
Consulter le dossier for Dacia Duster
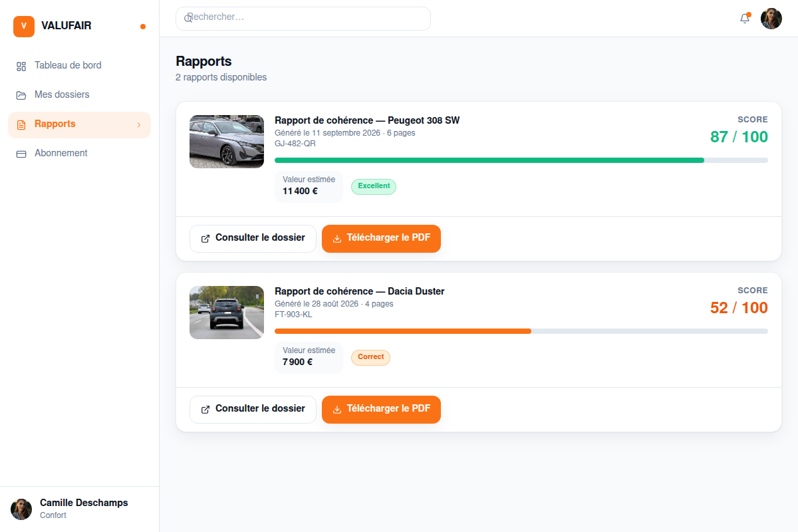pos(253,410)
